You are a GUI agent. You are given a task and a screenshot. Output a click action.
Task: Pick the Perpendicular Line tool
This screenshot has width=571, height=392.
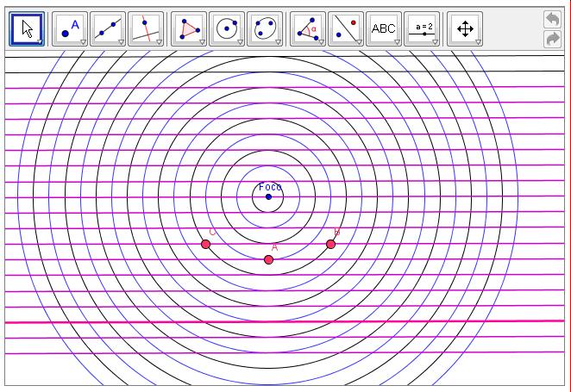point(146,28)
